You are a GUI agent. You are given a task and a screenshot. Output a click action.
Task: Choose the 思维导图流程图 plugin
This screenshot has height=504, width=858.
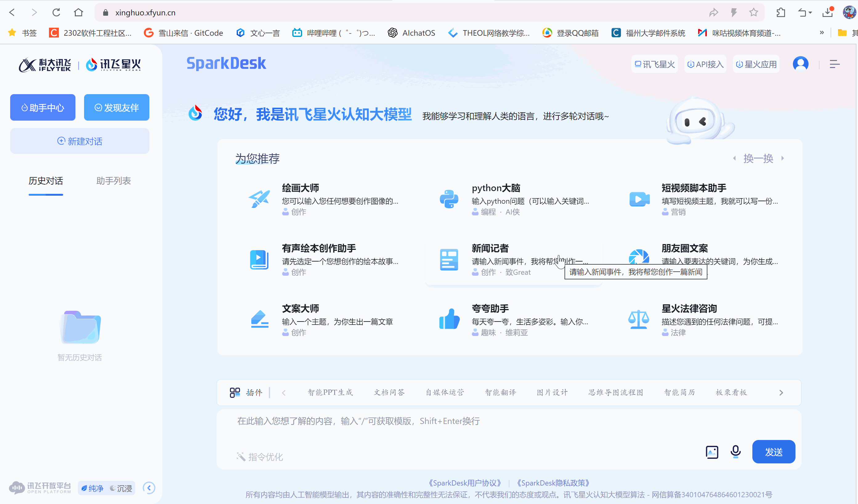coord(616,392)
